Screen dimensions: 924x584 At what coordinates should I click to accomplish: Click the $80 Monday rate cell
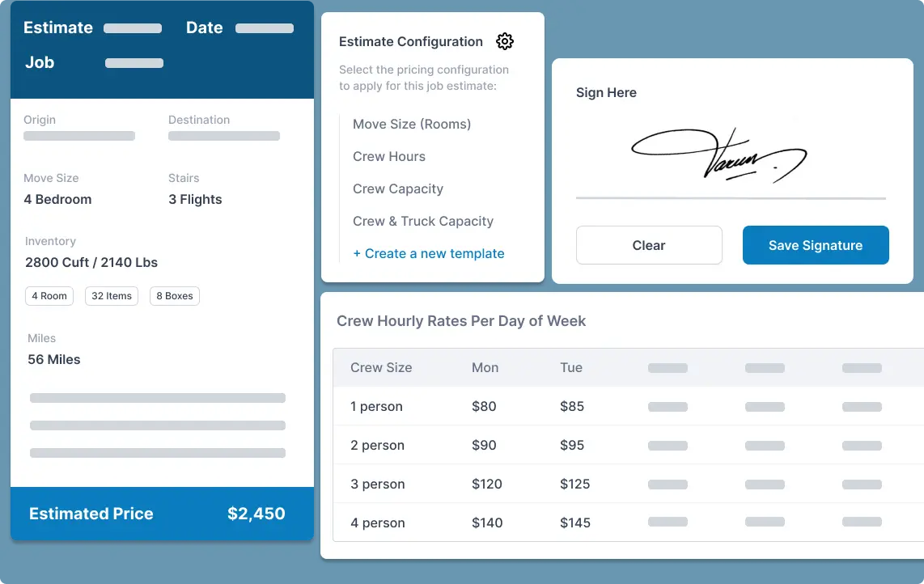(484, 406)
